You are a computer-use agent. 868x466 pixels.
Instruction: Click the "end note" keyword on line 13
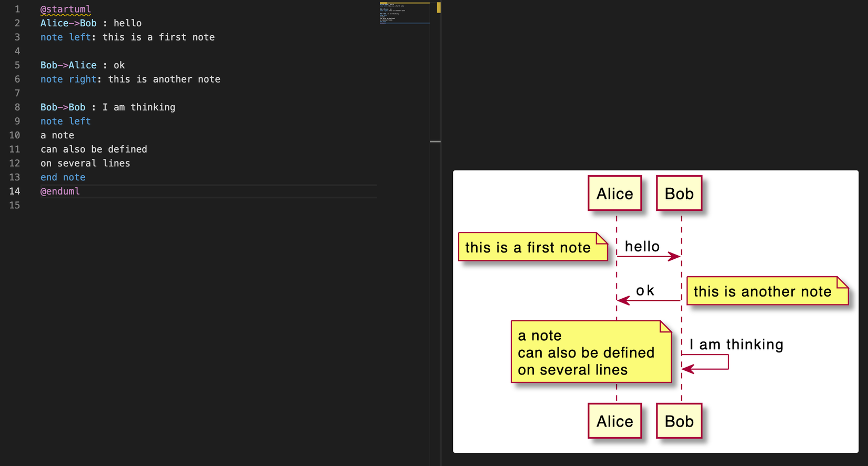tap(63, 177)
